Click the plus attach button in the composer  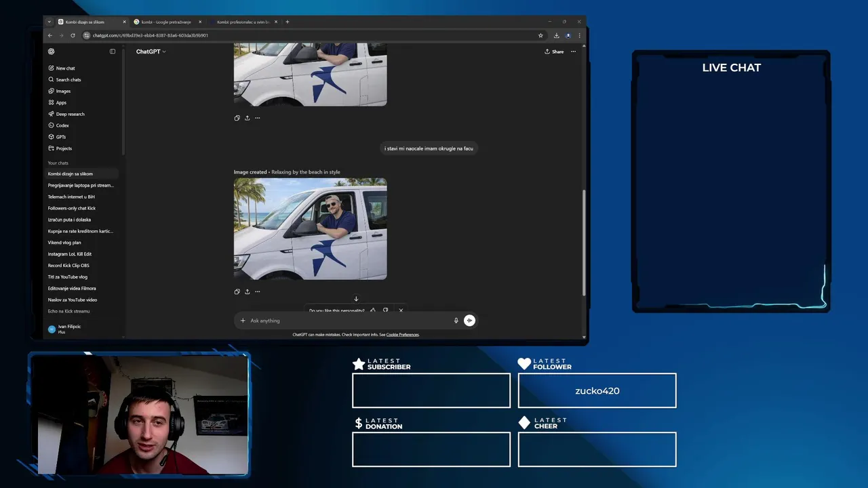click(x=243, y=321)
